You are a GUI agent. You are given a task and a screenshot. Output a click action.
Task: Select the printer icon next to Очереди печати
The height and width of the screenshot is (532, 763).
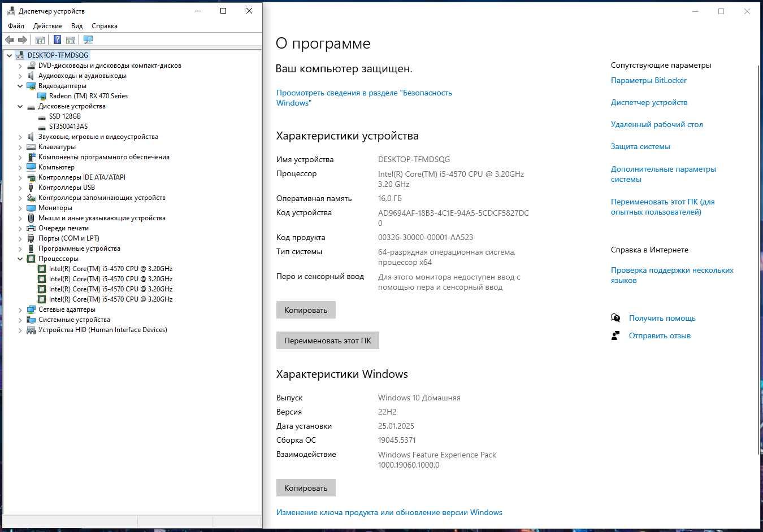pos(31,228)
